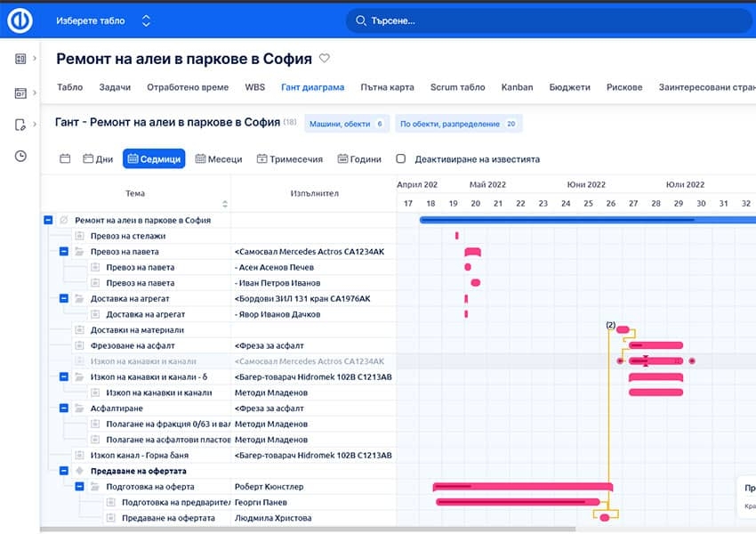Image resolution: width=756 pixels, height=534 pixels.
Task: Select Години time scale button
Action: (359, 158)
